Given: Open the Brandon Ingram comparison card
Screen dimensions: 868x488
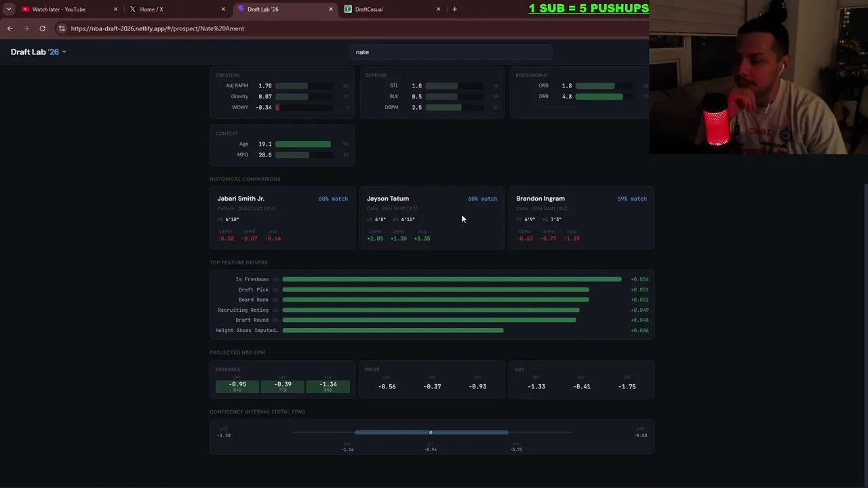Looking at the screenshot, I should pos(581,218).
